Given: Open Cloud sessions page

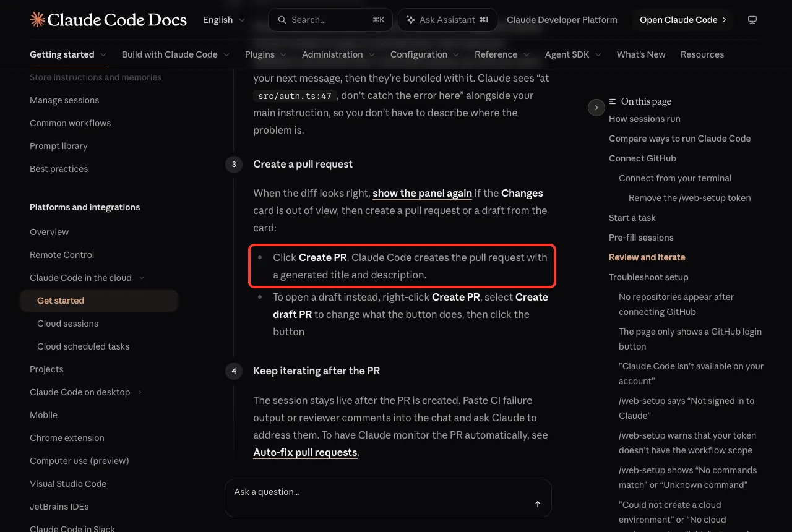Looking at the screenshot, I should tap(67, 324).
